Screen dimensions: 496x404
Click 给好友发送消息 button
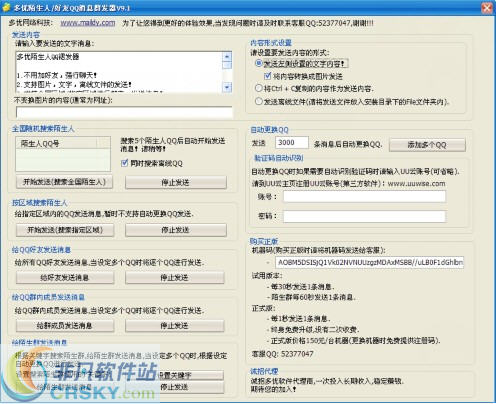coord(65,278)
